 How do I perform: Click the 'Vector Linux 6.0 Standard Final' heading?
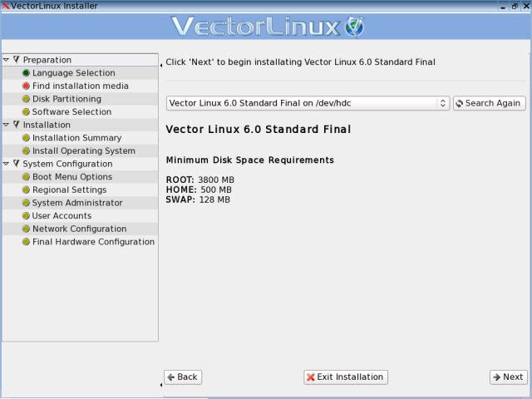click(259, 130)
